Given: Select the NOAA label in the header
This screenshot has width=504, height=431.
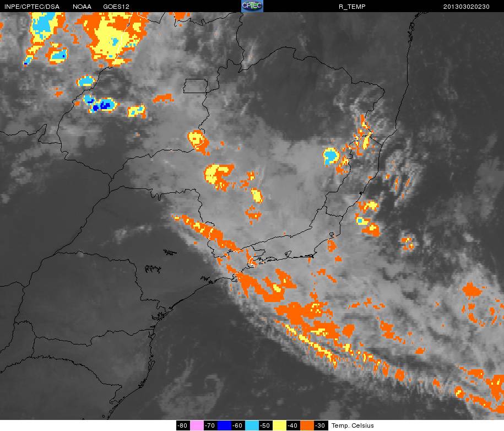Looking at the screenshot, I should (82, 7).
